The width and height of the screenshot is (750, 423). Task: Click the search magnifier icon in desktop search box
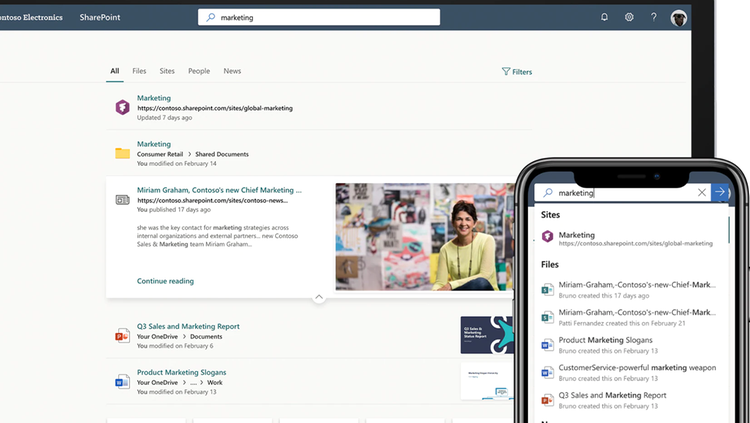pyautogui.click(x=210, y=17)
